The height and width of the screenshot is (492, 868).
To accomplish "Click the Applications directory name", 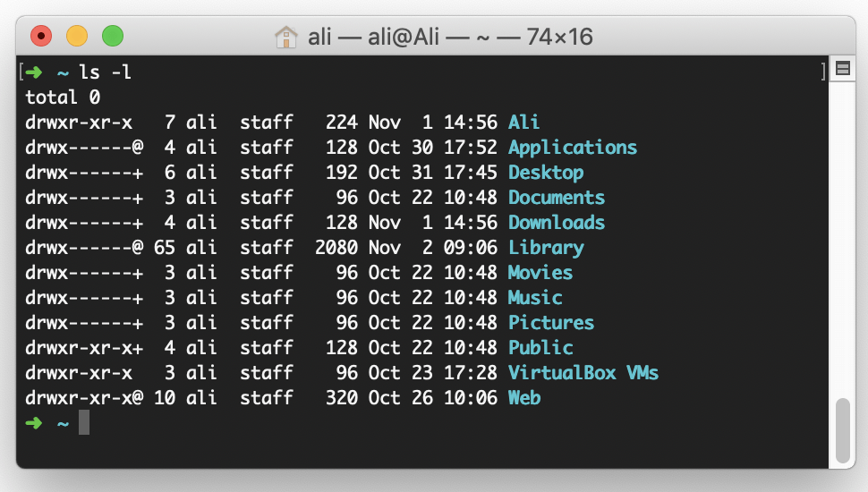I will (573, 148).
